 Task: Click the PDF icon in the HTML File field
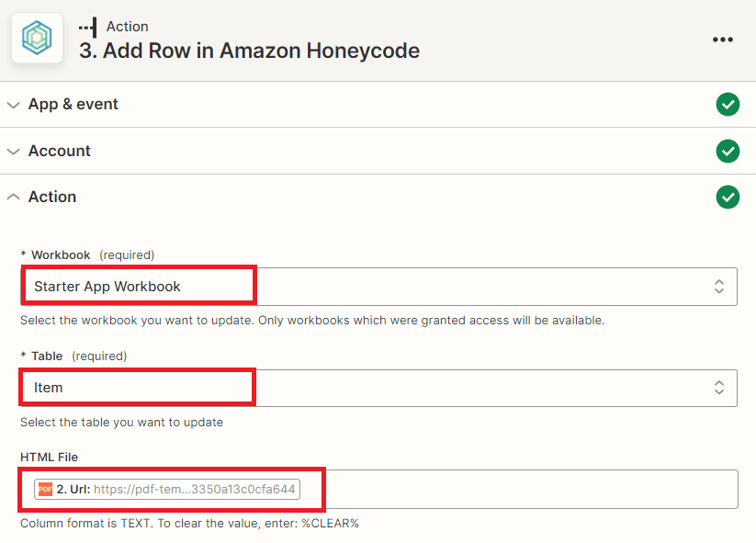coord(46,489)
